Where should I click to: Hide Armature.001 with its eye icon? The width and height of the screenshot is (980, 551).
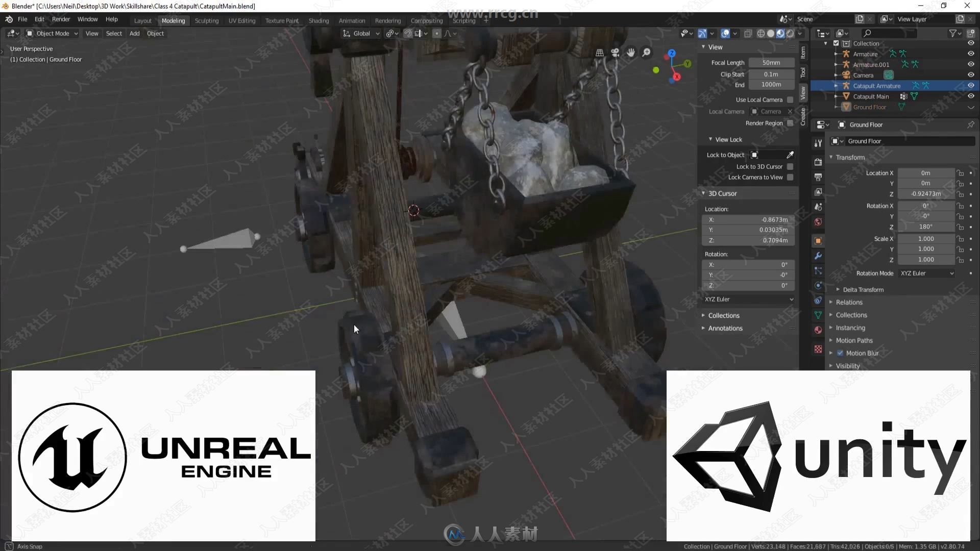coord(971,64)
